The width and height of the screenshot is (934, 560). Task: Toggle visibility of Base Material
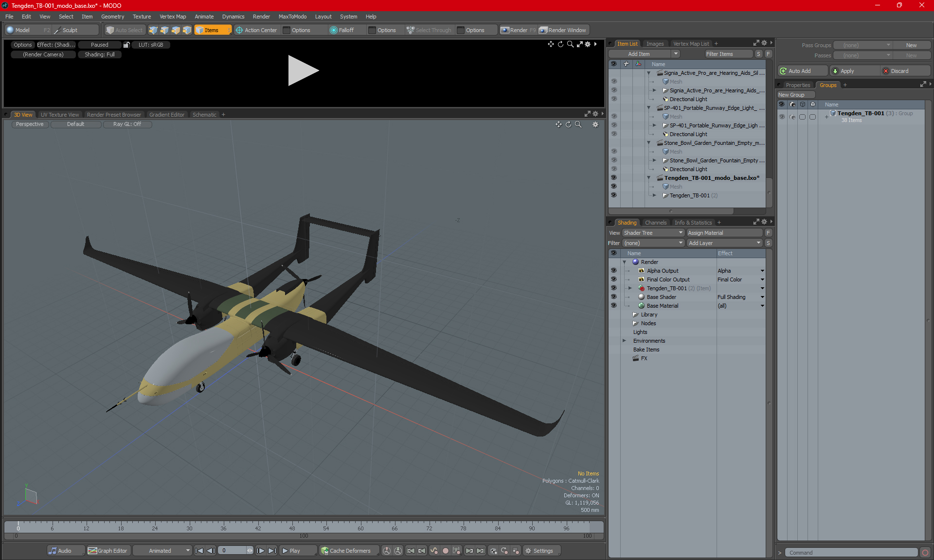(613, 306)
